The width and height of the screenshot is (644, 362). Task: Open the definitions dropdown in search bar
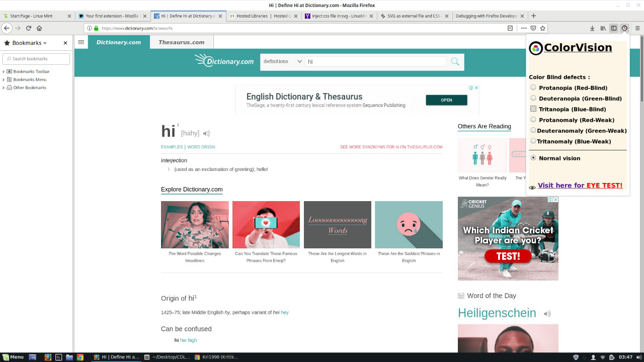pyautogui.click(x=282, y=61)
